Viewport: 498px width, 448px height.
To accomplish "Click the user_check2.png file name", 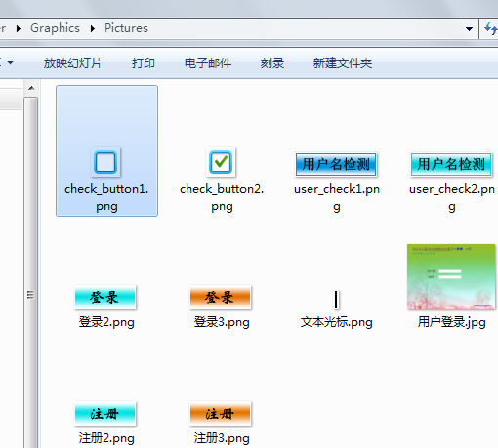I will [x=452, y=198].
